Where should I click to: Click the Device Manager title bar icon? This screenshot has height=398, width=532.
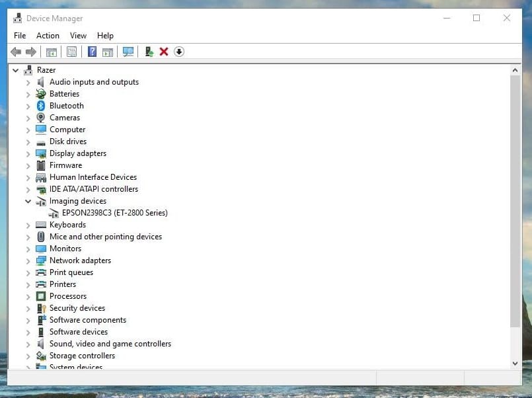tap(17, 19)
